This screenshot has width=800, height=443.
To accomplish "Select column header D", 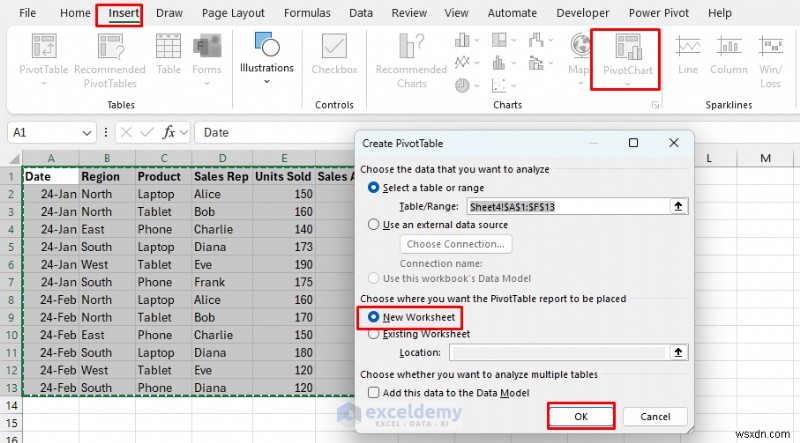I will pos(222,158).
